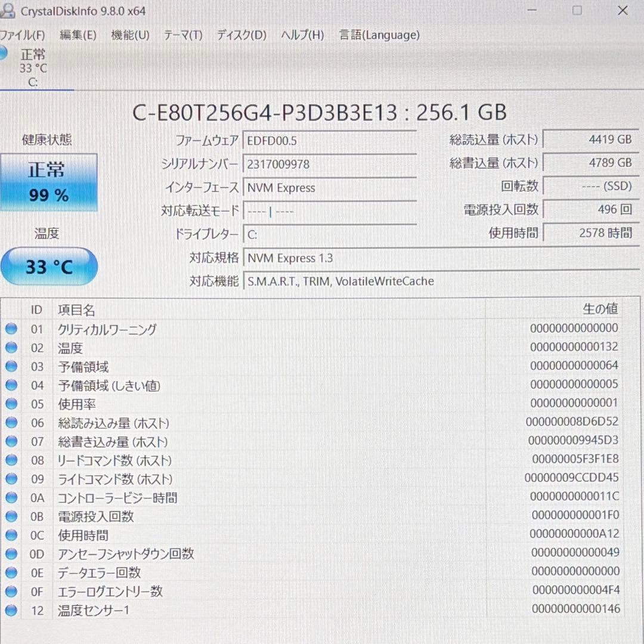Click the status dot for row 0A コントローラービジー時間

[x=11, y=497]
